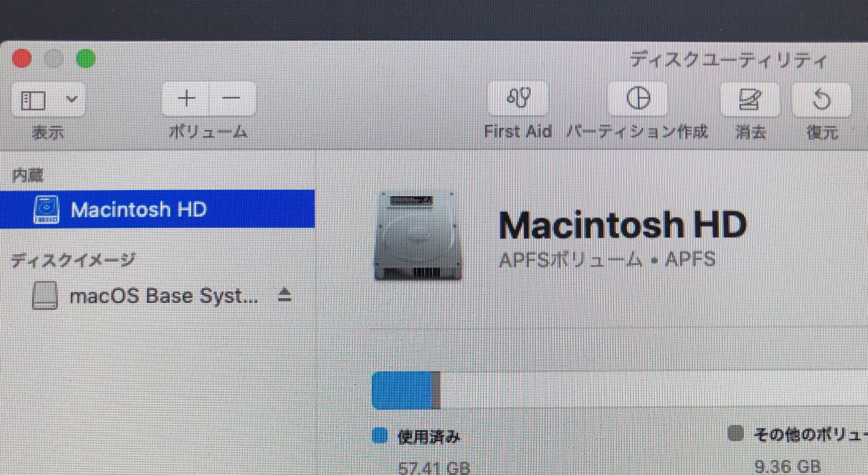
Task: Click the blue used-space bar segment
Action: (x=402, y=391)
